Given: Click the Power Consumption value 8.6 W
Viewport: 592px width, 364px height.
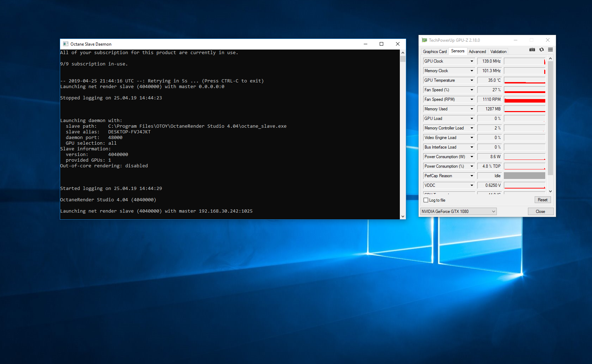Looking at the screenshot, I should tap(489, 157).
